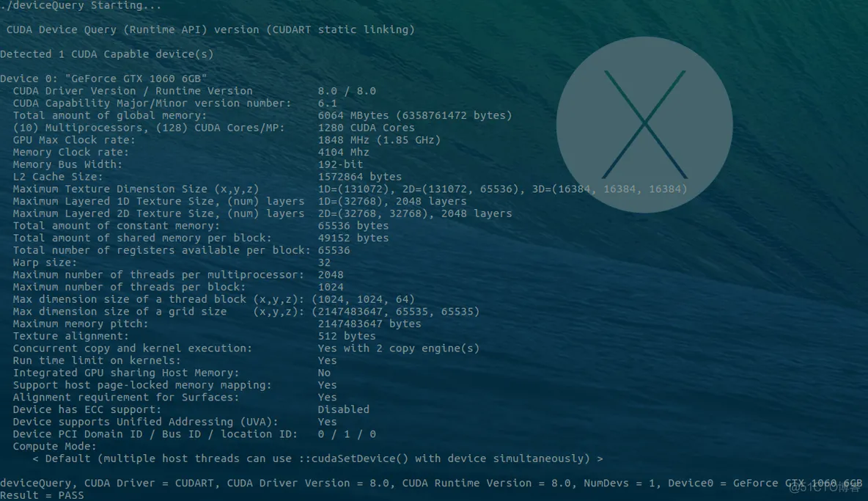The width and height of the screenshot is (868, 501).
Task: Select the '2147483647 bytes' memory pitch value
Action: (x=369, y=323)
